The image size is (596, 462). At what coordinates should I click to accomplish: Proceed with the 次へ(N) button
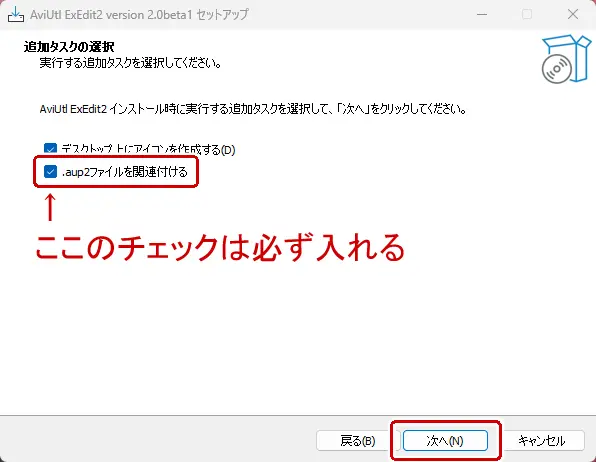tap(445, 441)
